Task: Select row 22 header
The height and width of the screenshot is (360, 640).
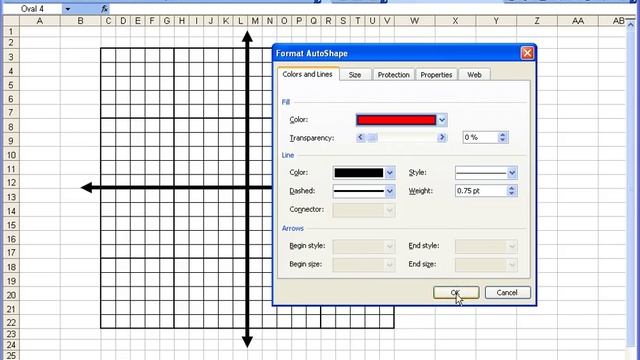Action: (11, 322)
